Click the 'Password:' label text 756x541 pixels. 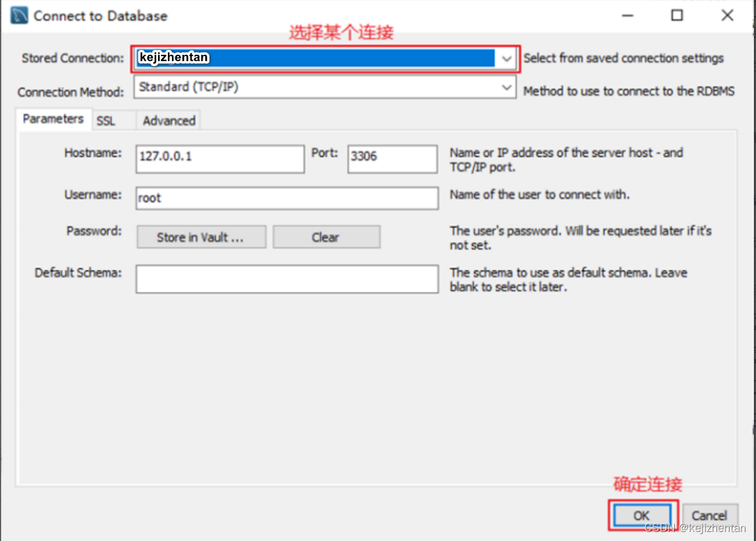coord(94,231)
